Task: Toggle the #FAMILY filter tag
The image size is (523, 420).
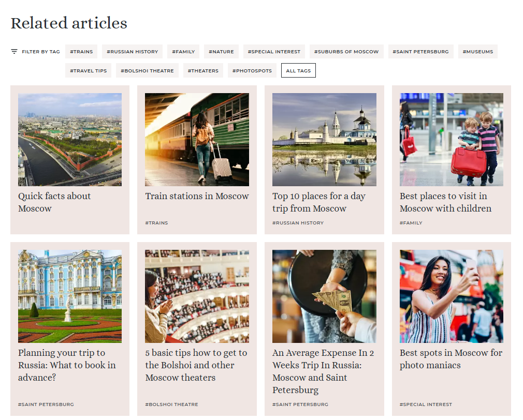Action: click(183, 52)
